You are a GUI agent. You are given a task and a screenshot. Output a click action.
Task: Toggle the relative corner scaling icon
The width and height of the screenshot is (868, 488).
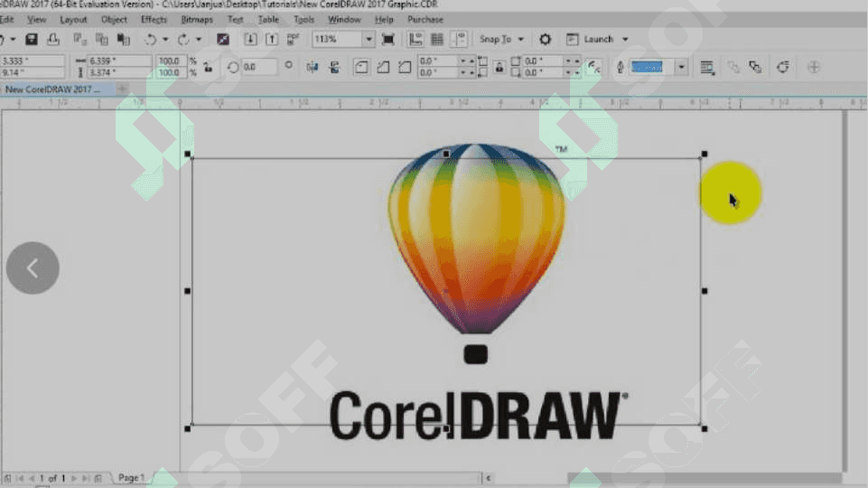click(x=594, y=67)
